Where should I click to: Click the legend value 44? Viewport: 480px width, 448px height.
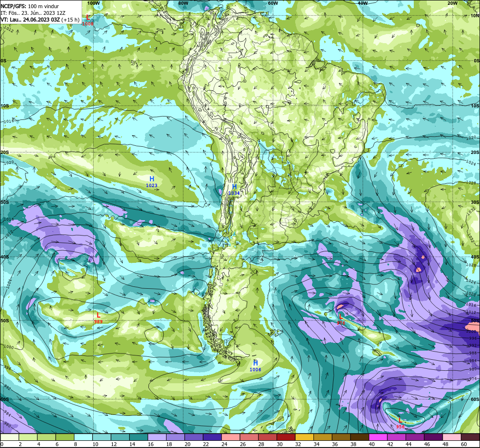click(408, 444)
